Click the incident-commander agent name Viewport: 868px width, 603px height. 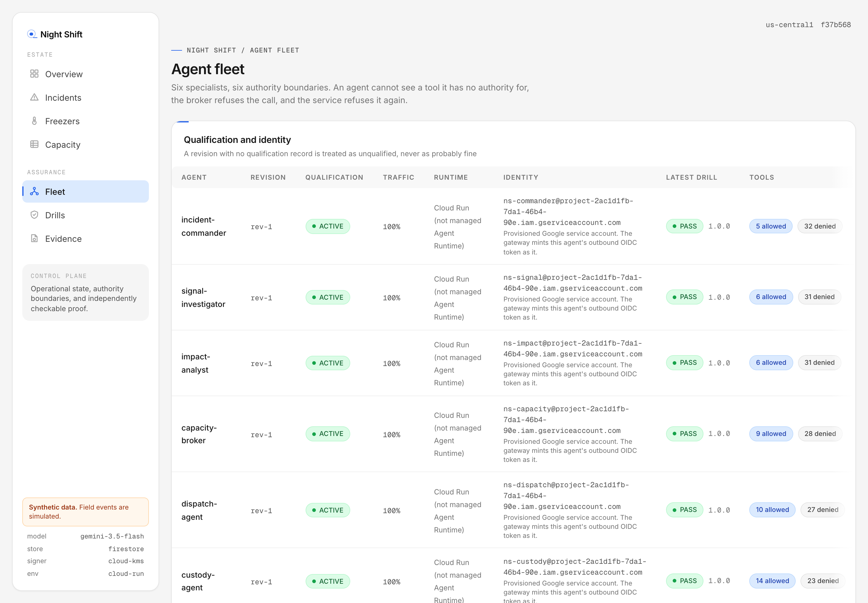(204, 226)
